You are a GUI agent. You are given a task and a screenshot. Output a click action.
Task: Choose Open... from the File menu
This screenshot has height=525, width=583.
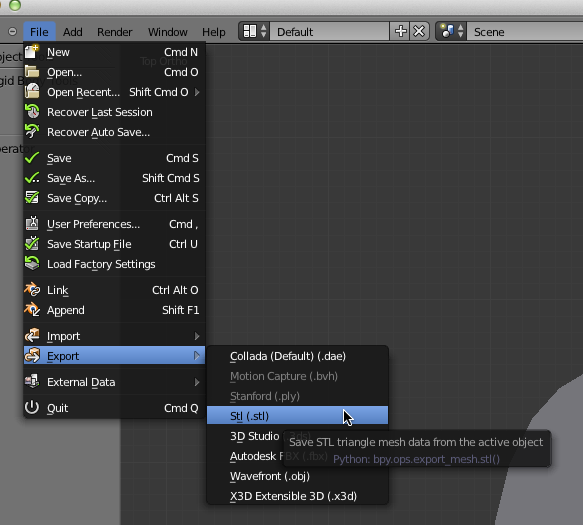pos(114,72)
